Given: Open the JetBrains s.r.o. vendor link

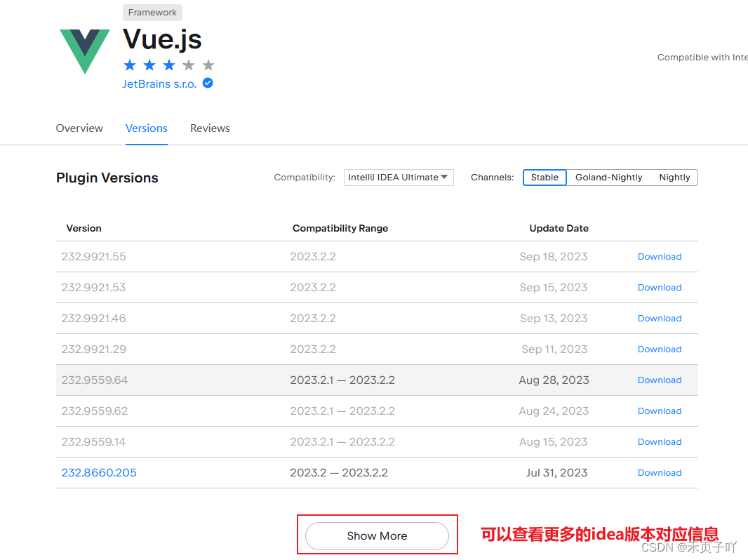Looking at the screenshot, I should pos(159,84).
